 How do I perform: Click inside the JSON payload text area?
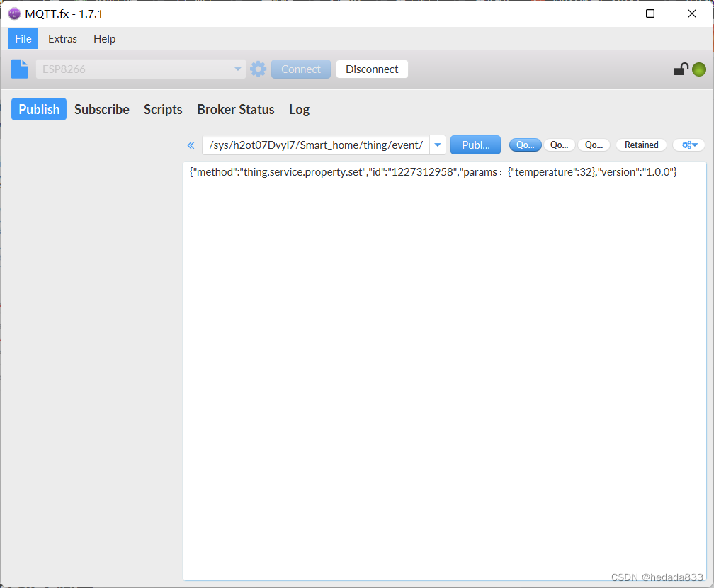445,371
